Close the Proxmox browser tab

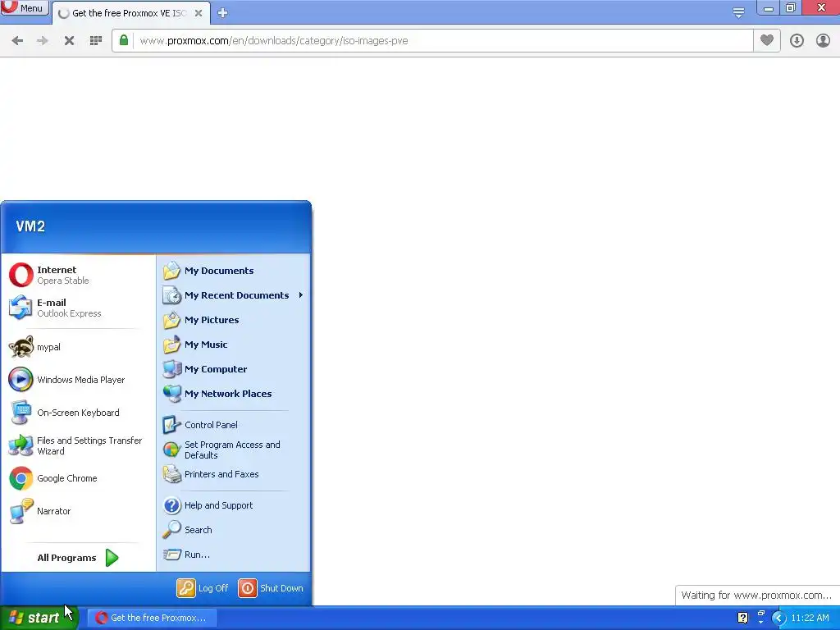(199, 13)
